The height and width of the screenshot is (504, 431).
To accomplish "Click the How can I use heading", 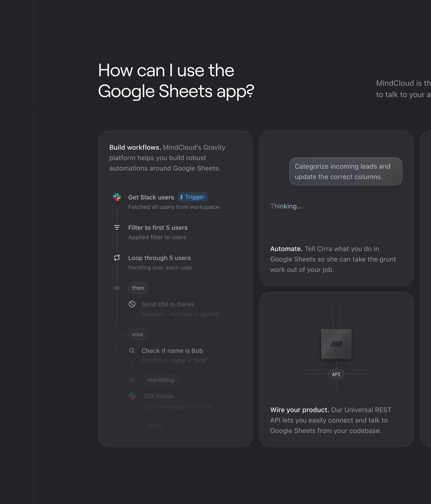I will coord(176,81).
